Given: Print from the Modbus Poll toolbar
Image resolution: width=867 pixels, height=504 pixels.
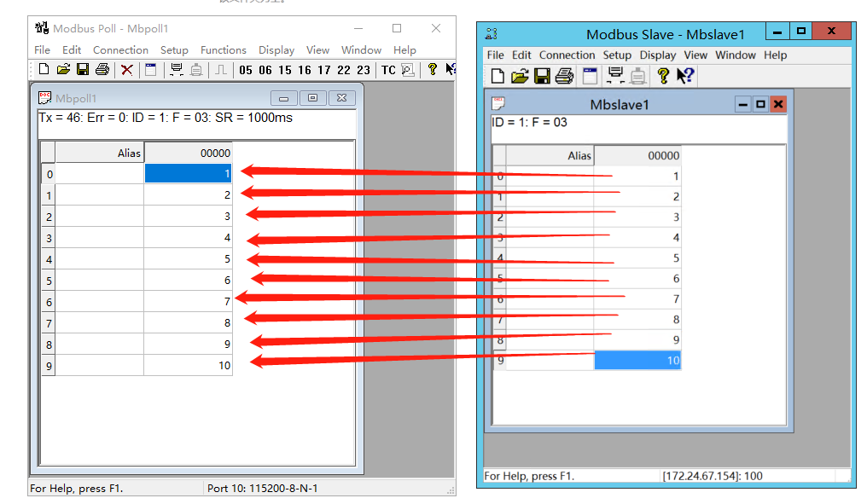Looking at the screenshot, I should 102,70.
